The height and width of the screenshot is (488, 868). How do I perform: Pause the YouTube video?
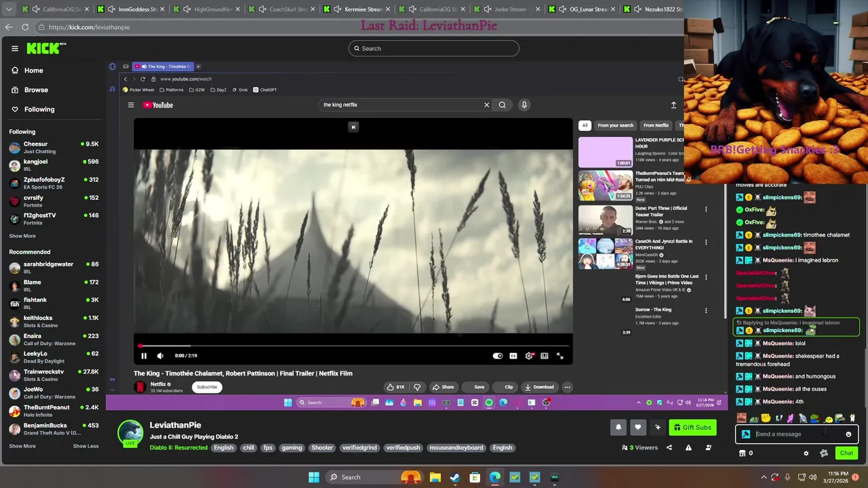pyautogui.click(x=144, y=356)
